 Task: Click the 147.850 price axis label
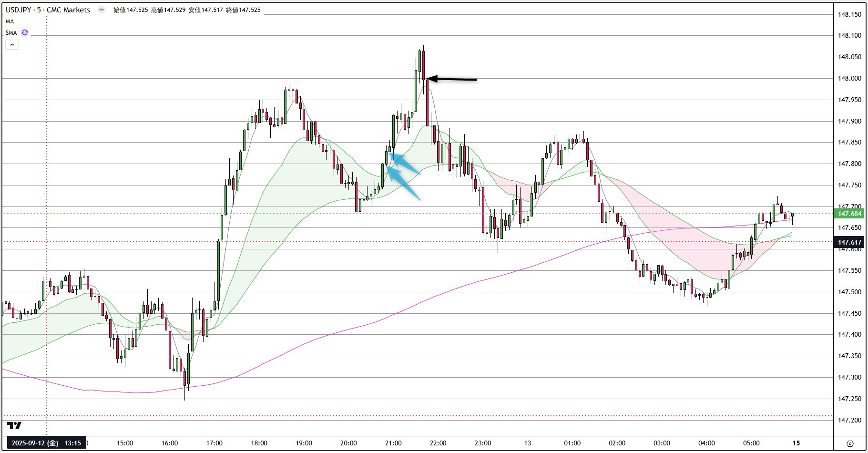850,142
